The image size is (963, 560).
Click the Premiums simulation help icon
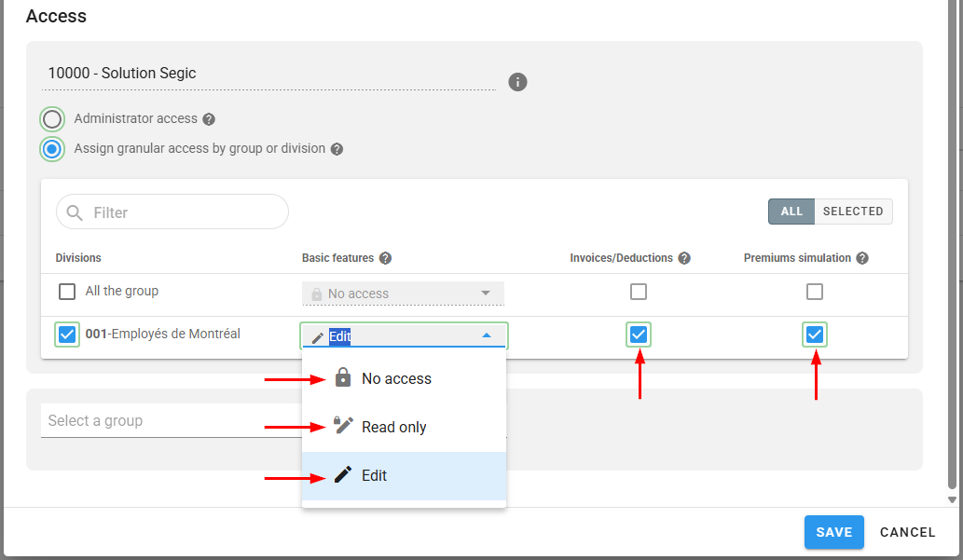tap(862, 258)
